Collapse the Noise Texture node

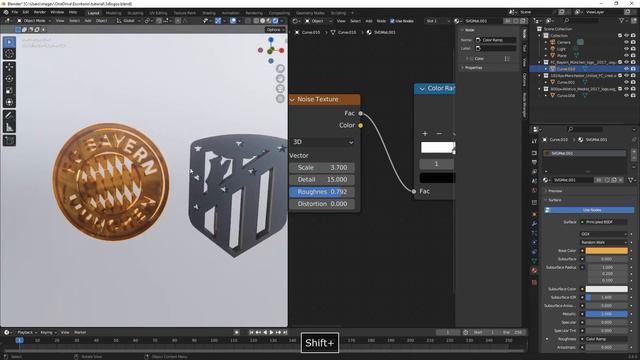[x=292, y=99]
